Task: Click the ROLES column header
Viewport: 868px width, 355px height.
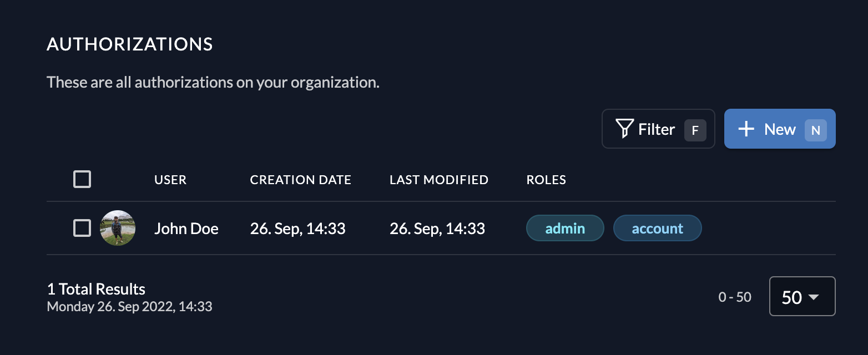Action: [546, 180]
